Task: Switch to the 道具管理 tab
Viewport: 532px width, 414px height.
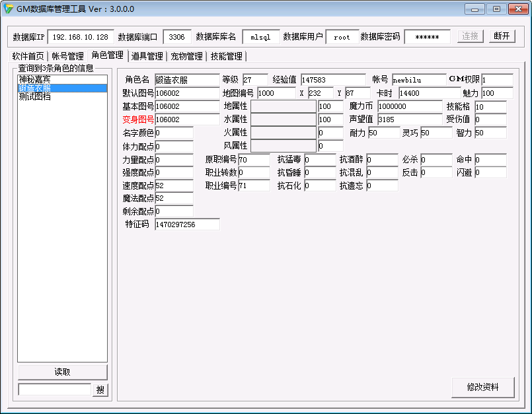Action: tap(147, 56)
